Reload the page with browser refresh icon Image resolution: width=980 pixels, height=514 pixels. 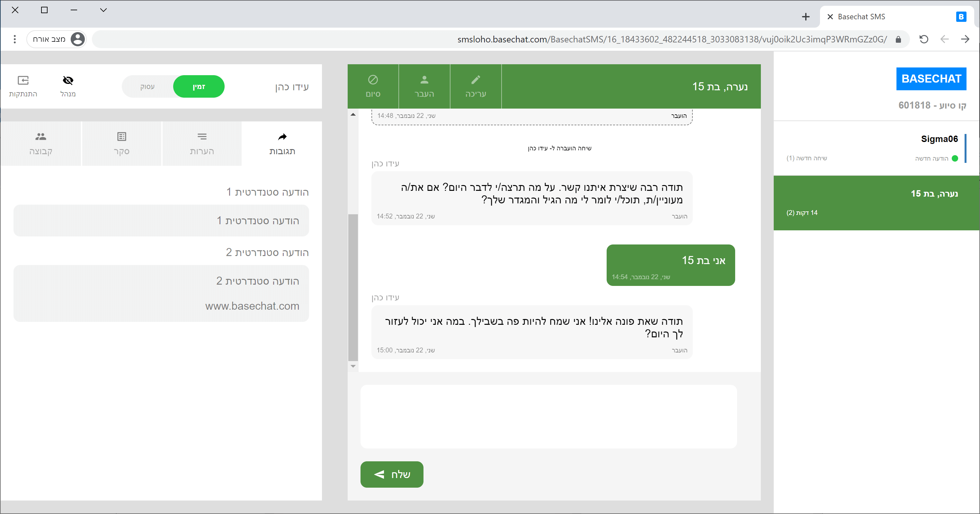[924, 39]
